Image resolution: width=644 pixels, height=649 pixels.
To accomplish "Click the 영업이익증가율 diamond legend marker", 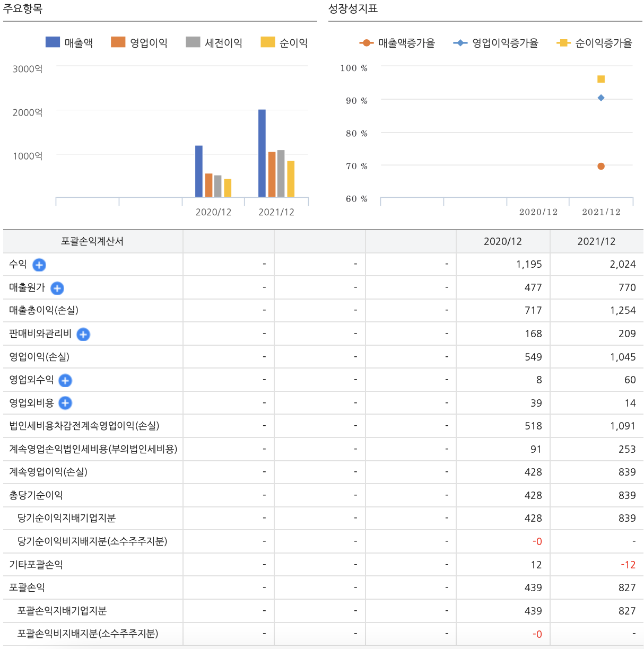I will click(x=460, y=43).
